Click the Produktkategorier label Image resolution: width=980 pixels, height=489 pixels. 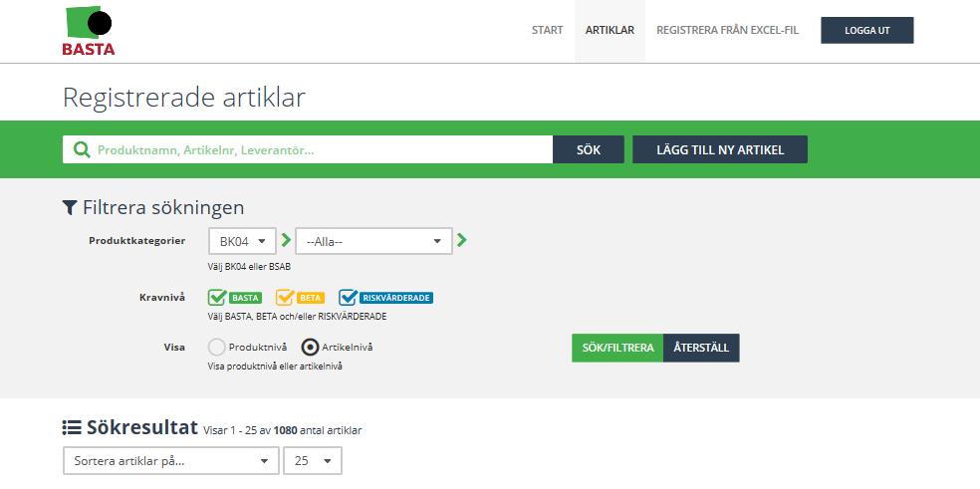136,241
